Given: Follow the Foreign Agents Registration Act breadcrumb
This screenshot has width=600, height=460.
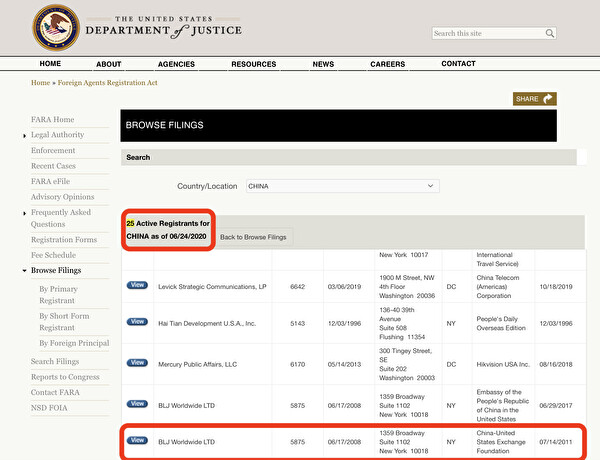Looking at the screenshot, I should pos(108,83).
